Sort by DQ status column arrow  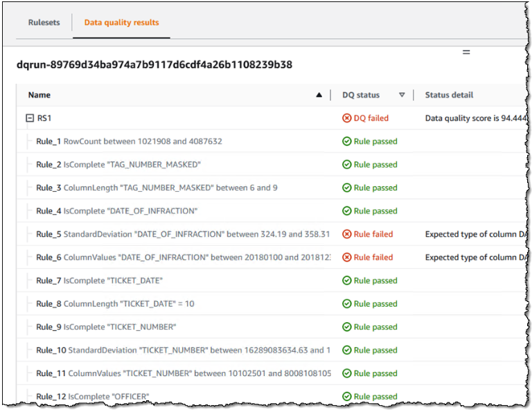tap(402, 96)
